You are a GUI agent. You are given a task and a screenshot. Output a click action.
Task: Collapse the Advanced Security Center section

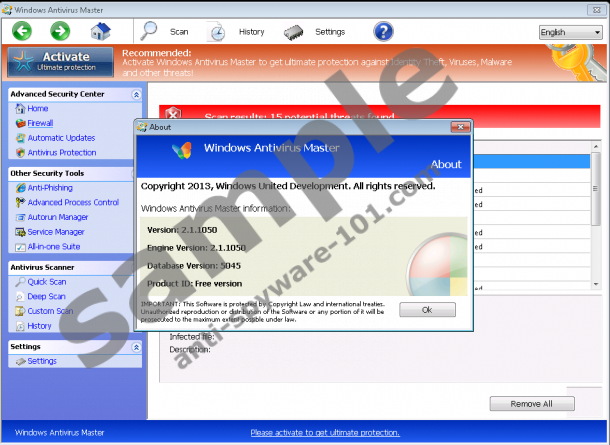pyautogui.click(x=137, y=94)
